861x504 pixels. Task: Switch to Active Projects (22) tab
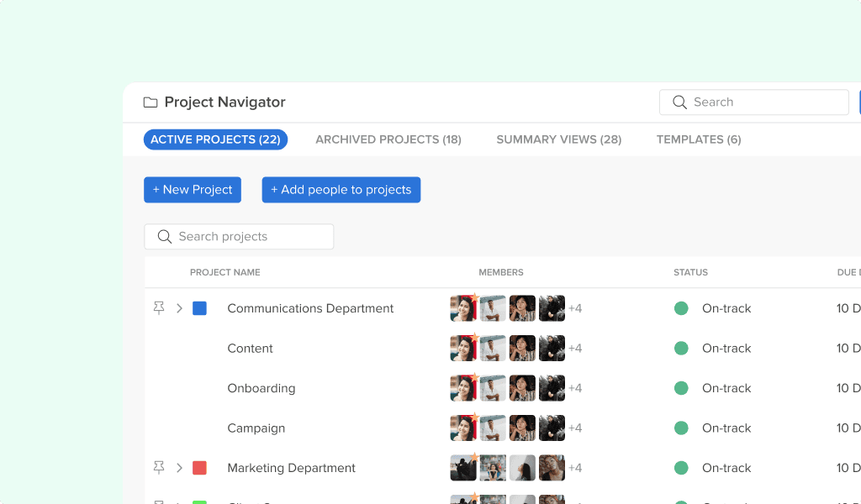(216, 139)
